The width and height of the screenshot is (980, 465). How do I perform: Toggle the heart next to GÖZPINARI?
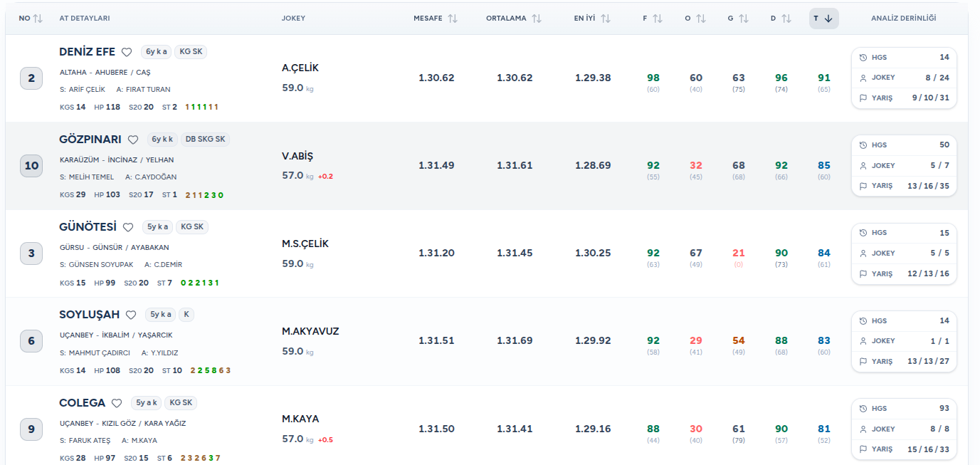click(x=133, y=140)
